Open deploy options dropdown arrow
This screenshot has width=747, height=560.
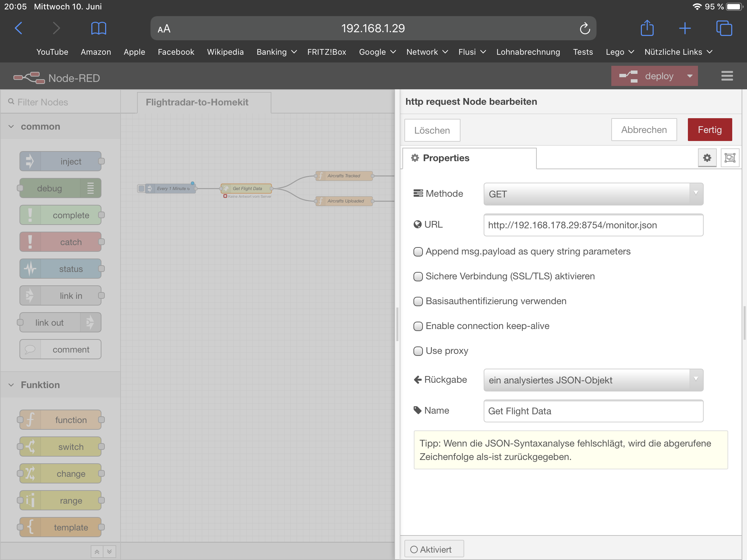pos(690,76)
